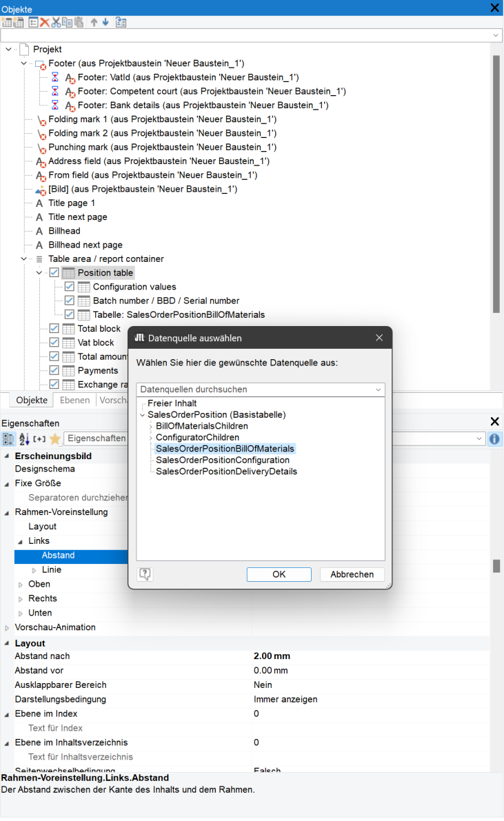The height and width of the screenshot is (821, 504).
Task: Collapse Table area / report container node
Action: (x=23, y=259)
